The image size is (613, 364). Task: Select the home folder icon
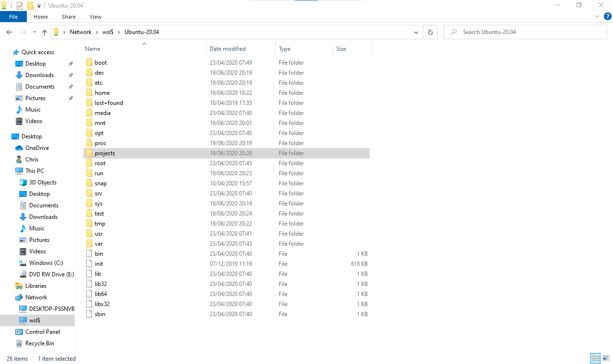point(89,93)
